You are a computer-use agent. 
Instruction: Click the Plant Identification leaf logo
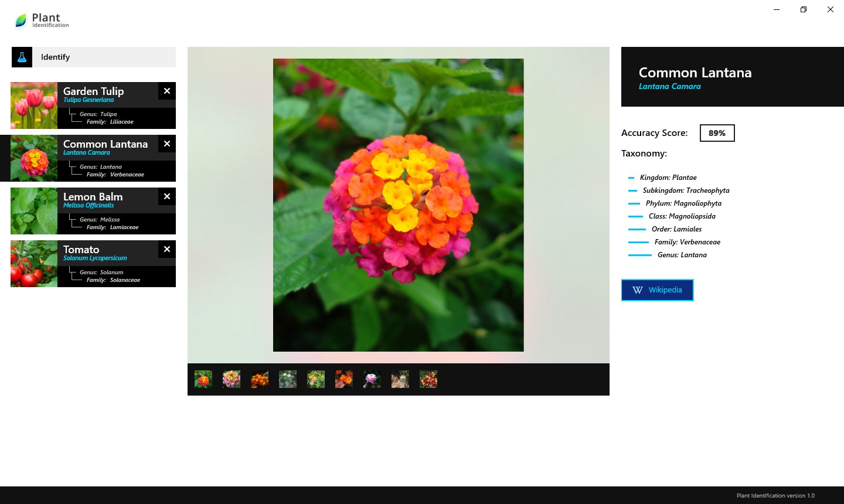pyautogui.click(x=20, y=19)
